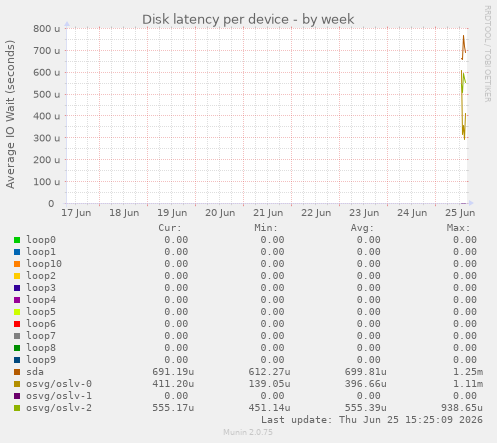Select the loop4 legend label
This screenshot has height=443, width=497.
41,300
